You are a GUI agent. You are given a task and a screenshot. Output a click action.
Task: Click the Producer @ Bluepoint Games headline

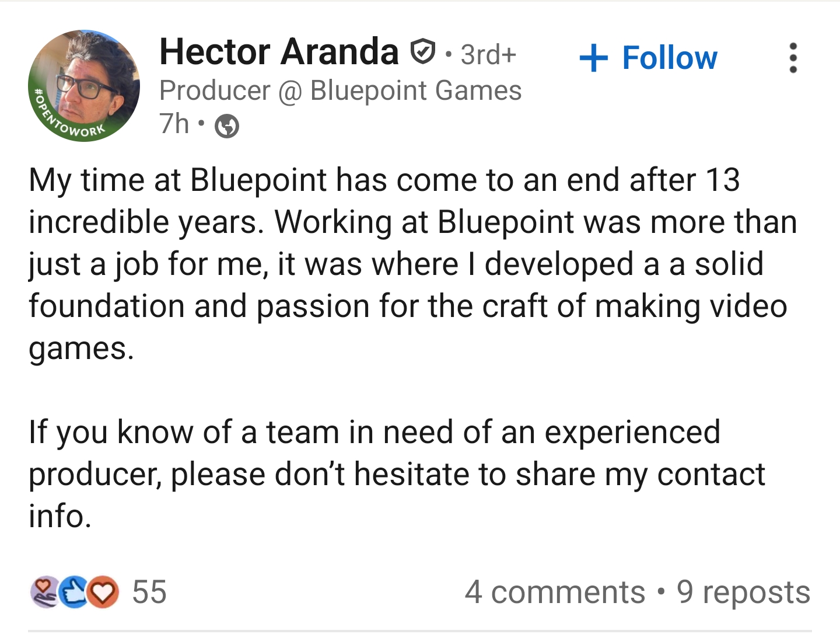[340, 90]
